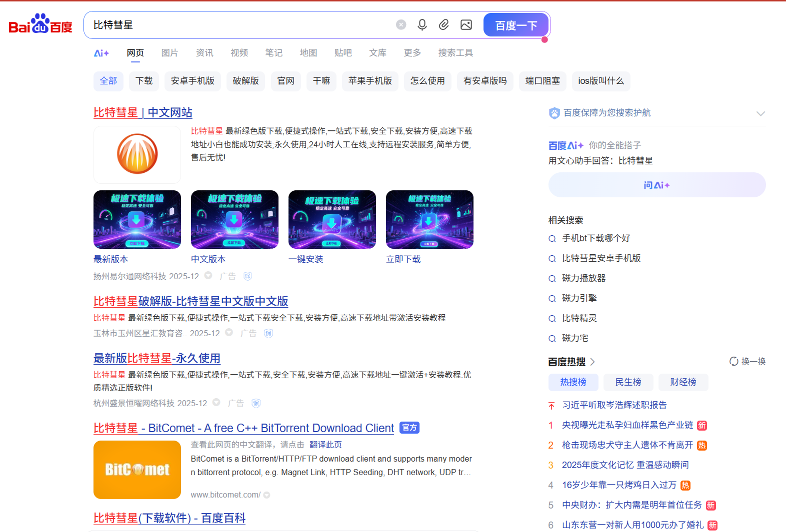
Task: Click the Baidu security shield icon
Action: point(554,113)
